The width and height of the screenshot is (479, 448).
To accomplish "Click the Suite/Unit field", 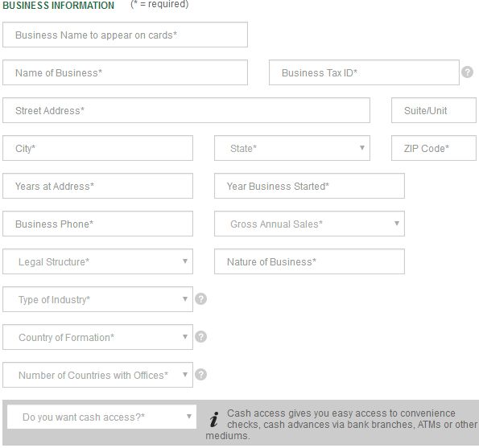I will (434, 110).
